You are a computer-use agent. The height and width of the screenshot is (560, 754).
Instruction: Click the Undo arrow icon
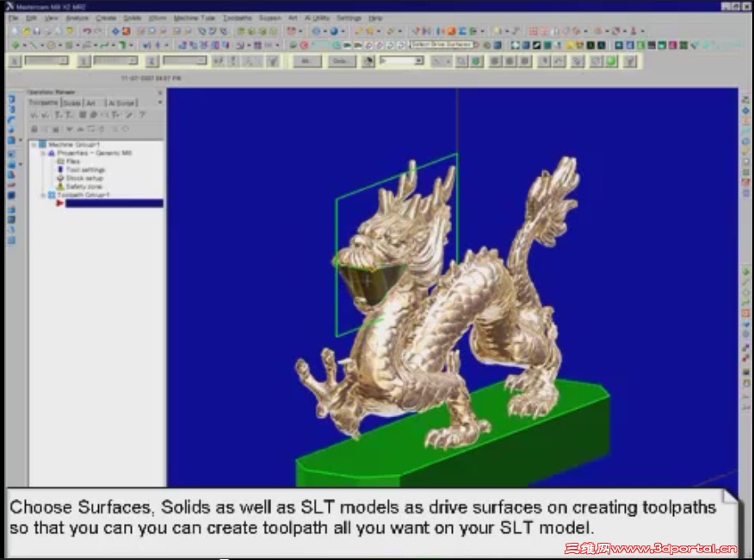(87, 31)
